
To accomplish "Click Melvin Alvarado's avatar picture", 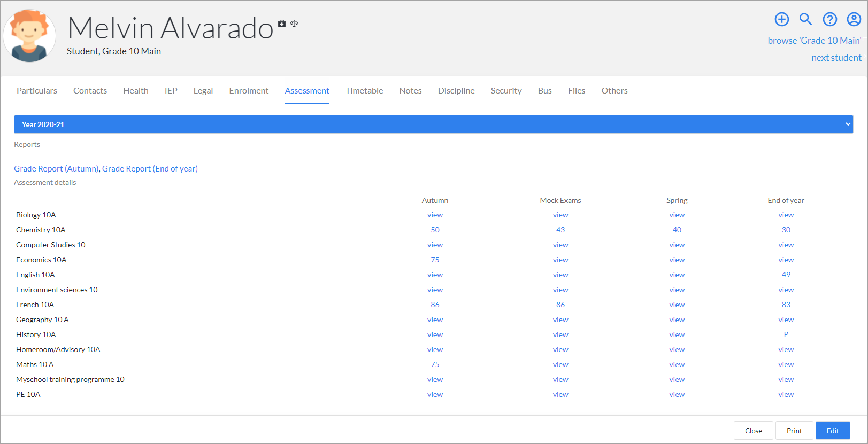I will (29, 36).
